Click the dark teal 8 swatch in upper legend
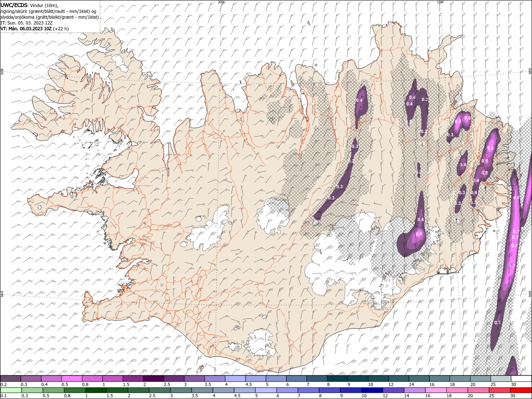The width and height of the screenshot is (532, 399). [337, 379]
